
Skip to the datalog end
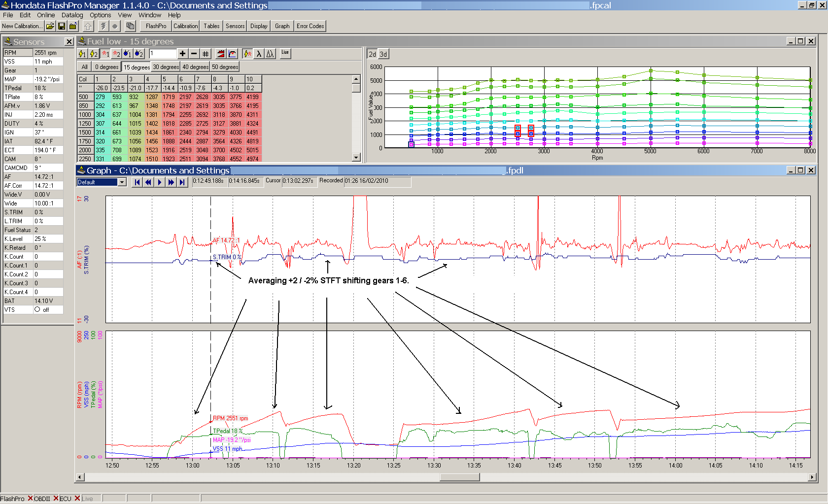point(182,182)
